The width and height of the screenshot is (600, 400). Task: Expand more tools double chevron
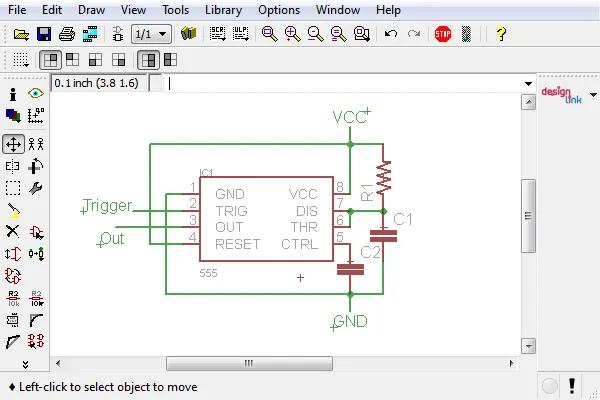(x=25, y=364)
